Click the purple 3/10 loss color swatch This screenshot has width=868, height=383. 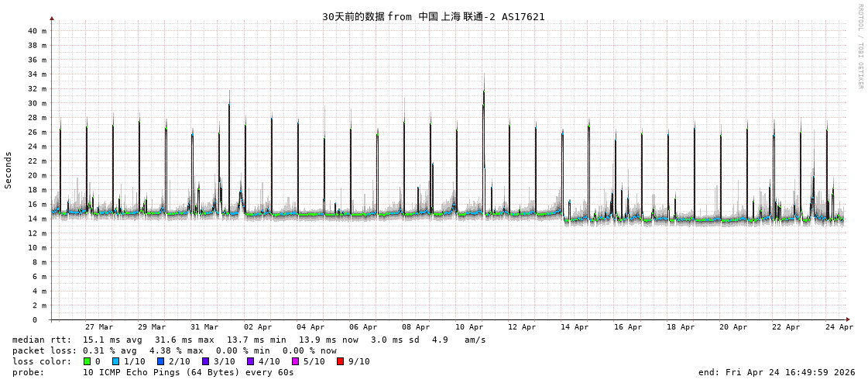206,361
